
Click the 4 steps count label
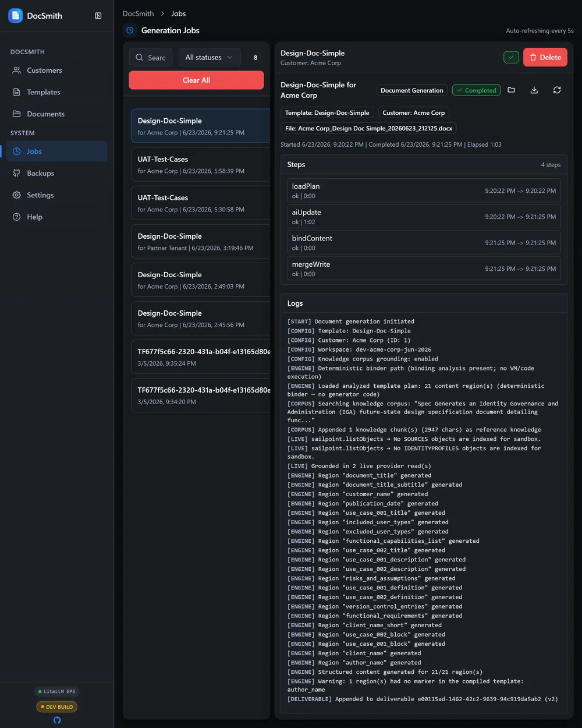point(551,165)
